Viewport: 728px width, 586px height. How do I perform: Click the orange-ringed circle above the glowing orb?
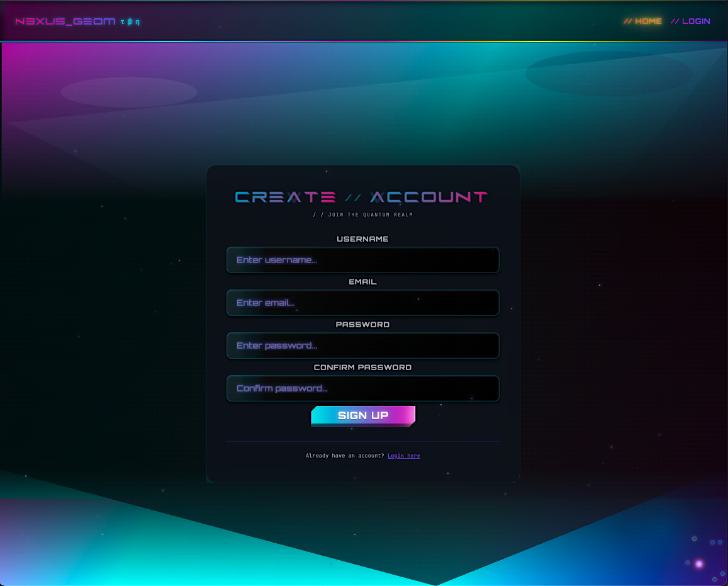[694, 539]
